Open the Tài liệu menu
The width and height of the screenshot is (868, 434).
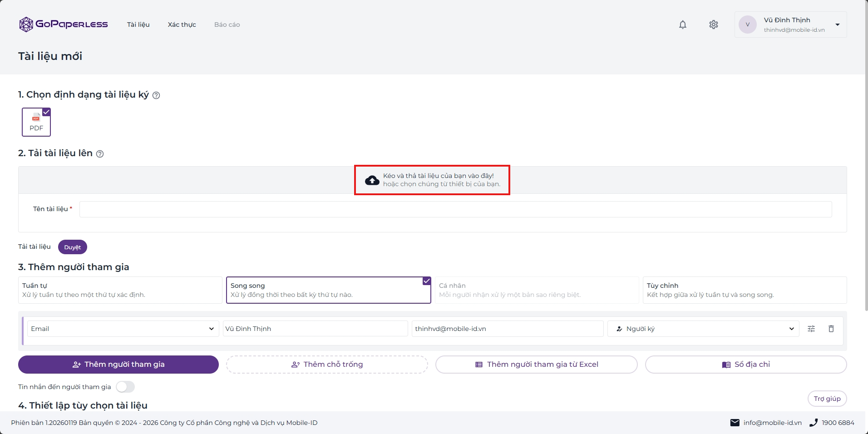point(138,25)
